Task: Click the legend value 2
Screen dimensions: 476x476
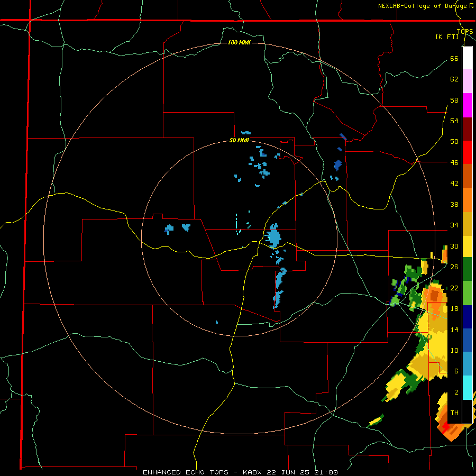Action: (456, 392)
